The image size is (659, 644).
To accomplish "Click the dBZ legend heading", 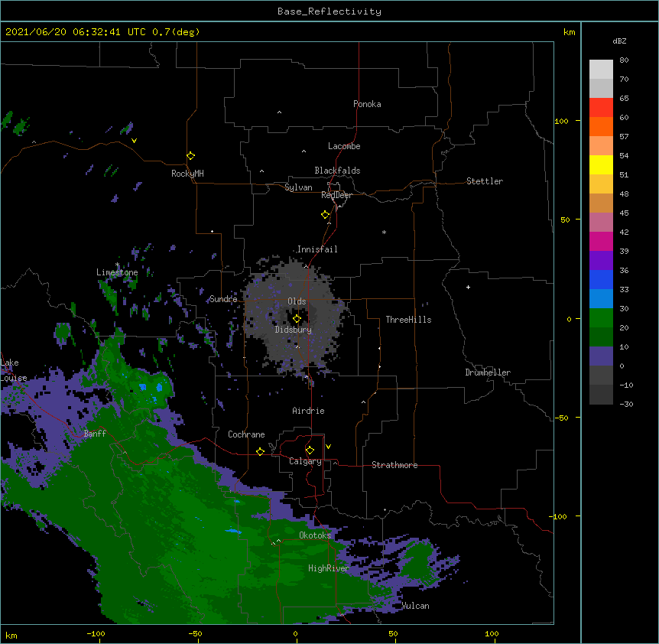I will tap(619, 41).
